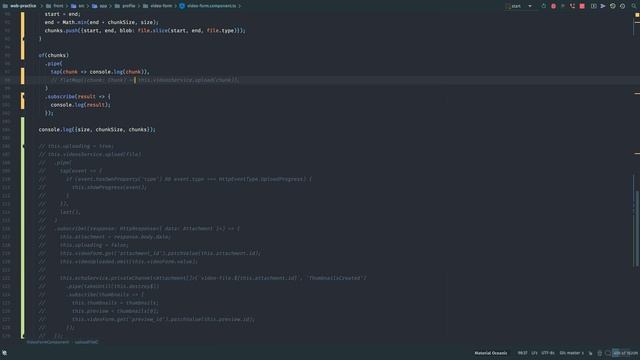The image size is (640, 360).
Task: Collapse the fold marker at '// this.uploading = true'
Action: click(x=23, y=146)
